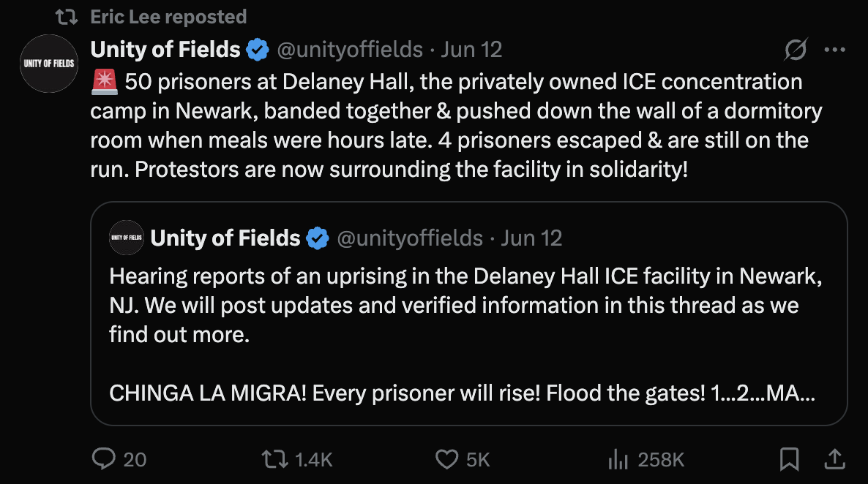Click the reply comment icon
The image size is (868, 484).
coord(102,459)
